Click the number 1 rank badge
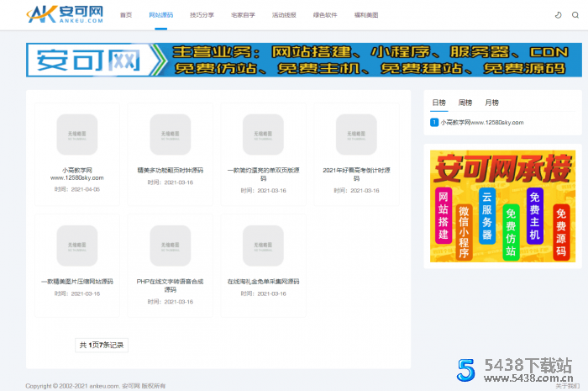The height and width of the screenshot is (391, 588). (x=434, y=122)
